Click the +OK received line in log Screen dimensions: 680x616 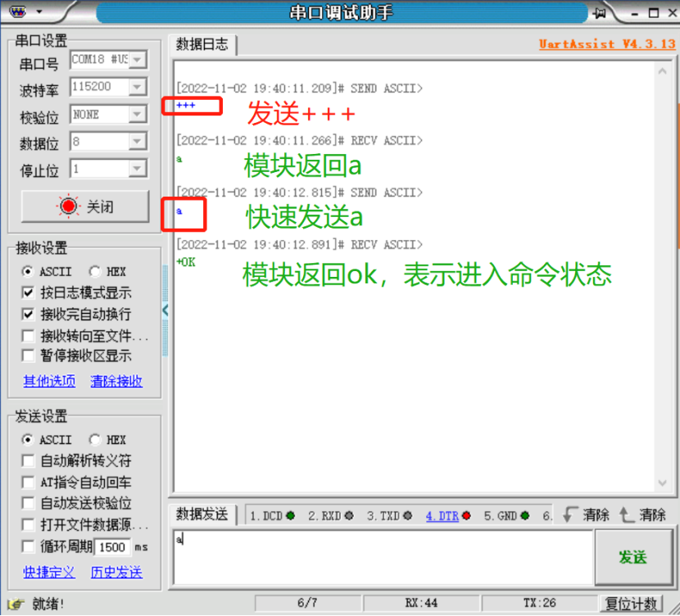[x=186, y=262]
